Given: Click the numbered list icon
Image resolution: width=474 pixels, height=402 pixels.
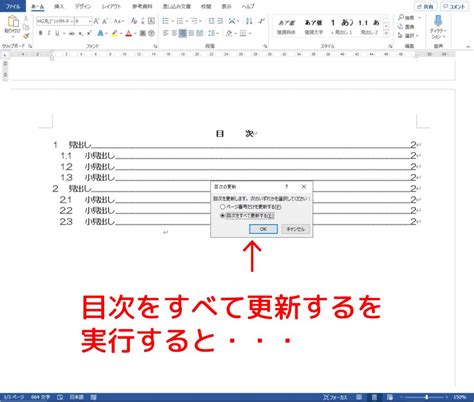Looking at the screenshot, I should [180, 21].
